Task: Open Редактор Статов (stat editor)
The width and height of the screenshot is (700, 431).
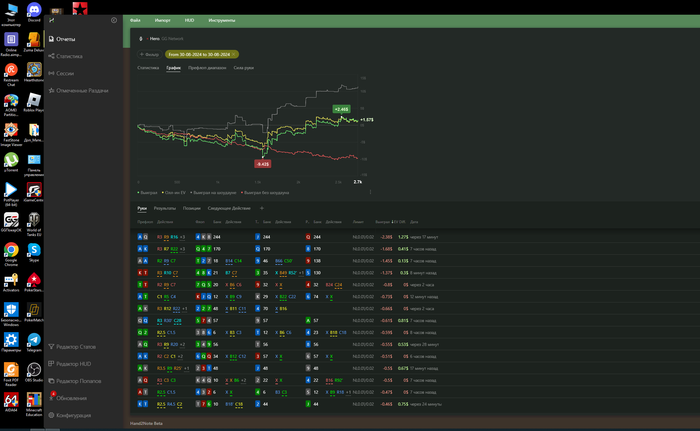Action: [72, 347]
